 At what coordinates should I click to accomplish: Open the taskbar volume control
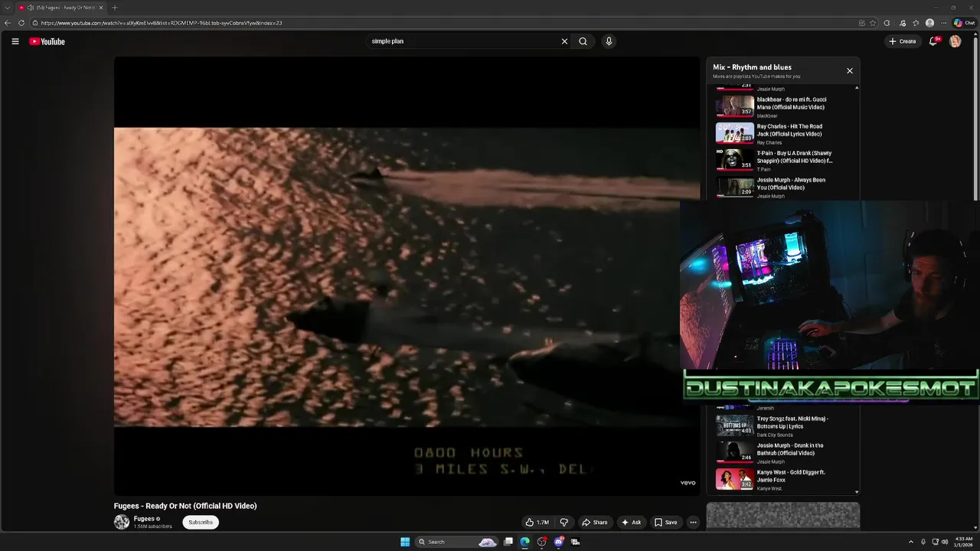pyautogui.click(x=945, y=542)
